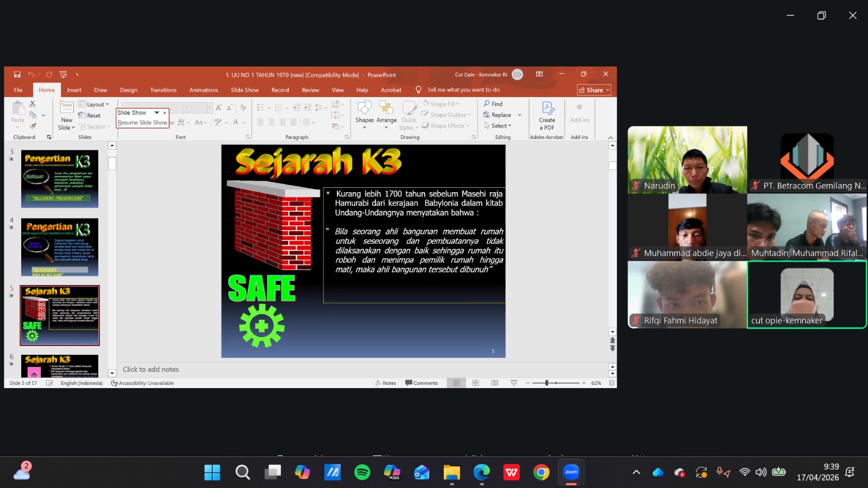Click the Cut scissors icon
The width and height of the screenshot is (868, 488).
tap(33, 104)
